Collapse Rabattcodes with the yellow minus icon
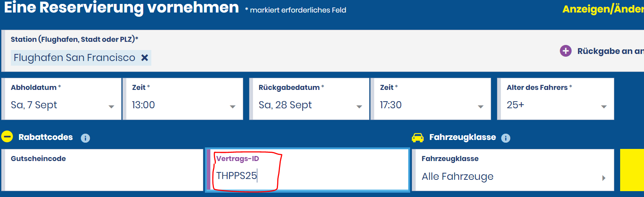 [x=7, y=137]
